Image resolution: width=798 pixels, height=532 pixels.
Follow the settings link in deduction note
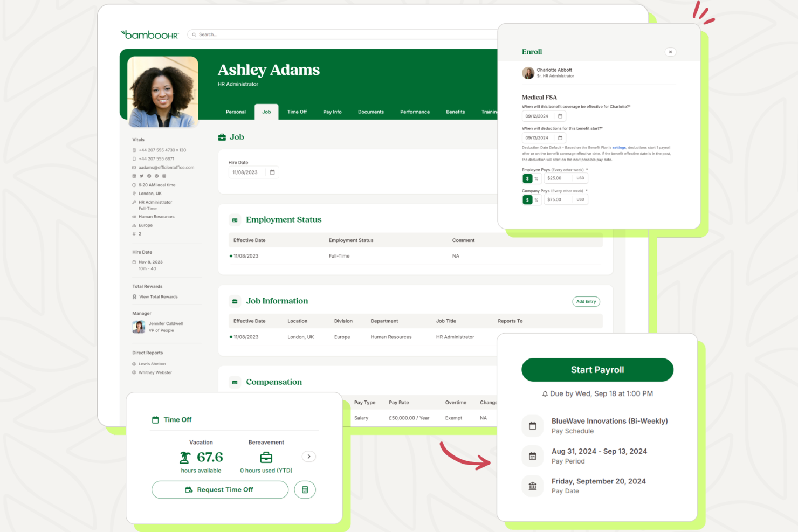pos(619,148)
